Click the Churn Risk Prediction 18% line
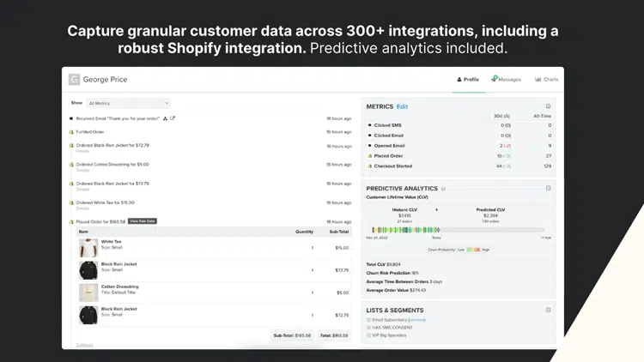The width and height of the screenshot is (644, 362). click(x=392, y=273)
